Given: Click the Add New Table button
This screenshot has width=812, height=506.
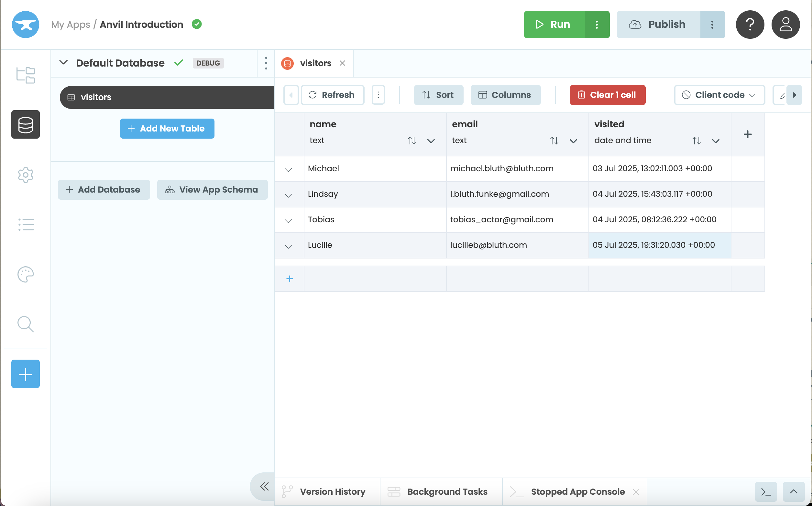Looking at the screenshot, I should tap(167, 129).
